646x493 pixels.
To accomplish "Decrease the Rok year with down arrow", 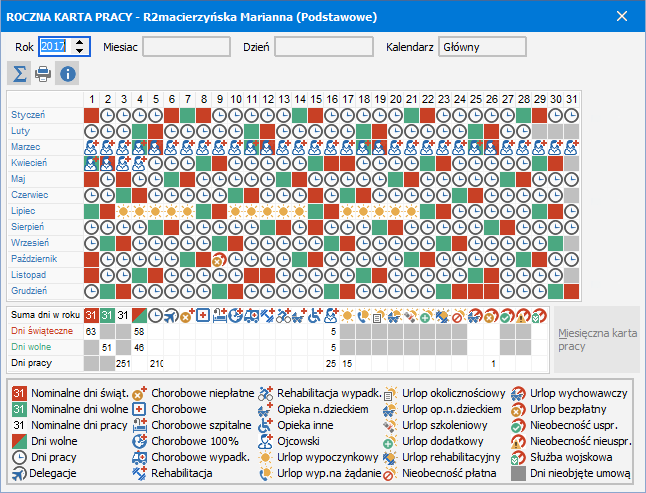I will click(x=80, y=51).
